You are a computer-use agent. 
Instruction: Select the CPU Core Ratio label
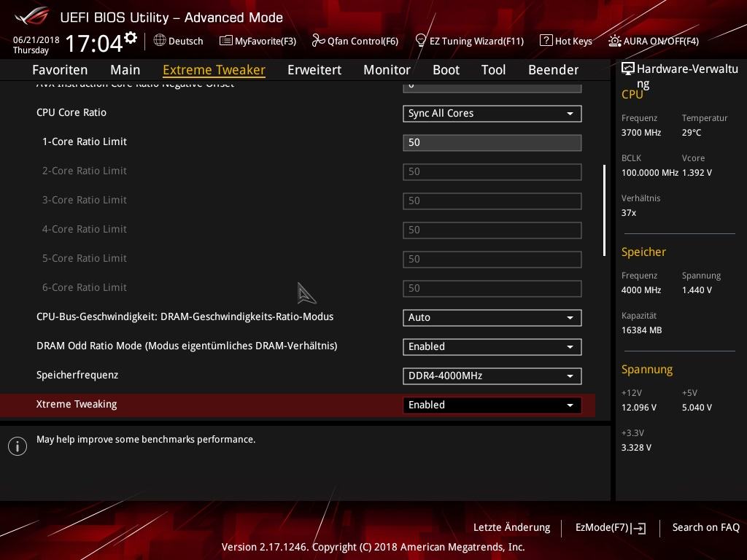pos(71,113)
